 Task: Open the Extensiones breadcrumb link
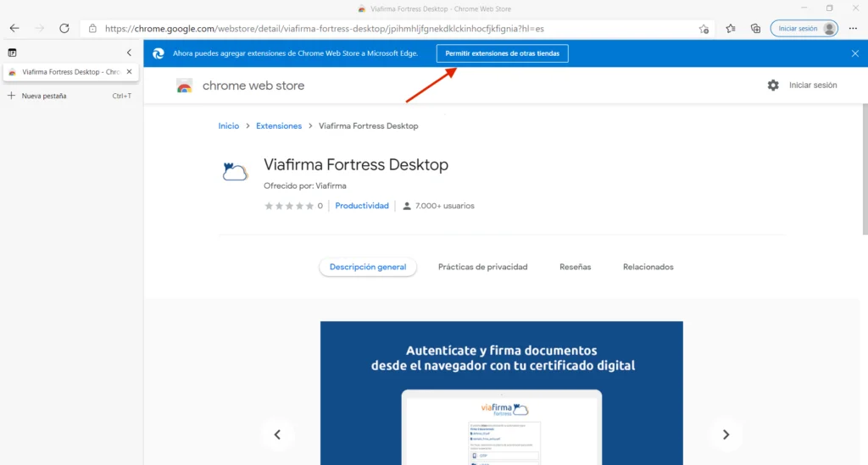point(278,126)
